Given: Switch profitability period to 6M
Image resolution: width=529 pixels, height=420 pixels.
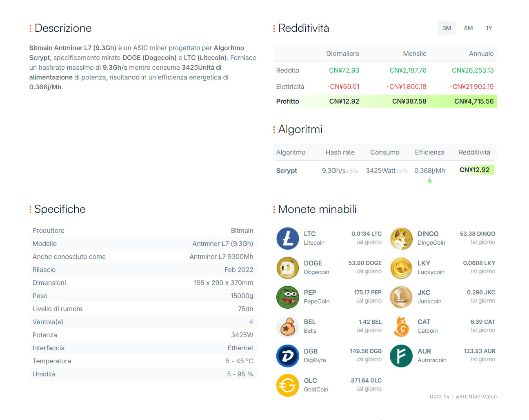Looking at the screenshot, I should [468, 28].
